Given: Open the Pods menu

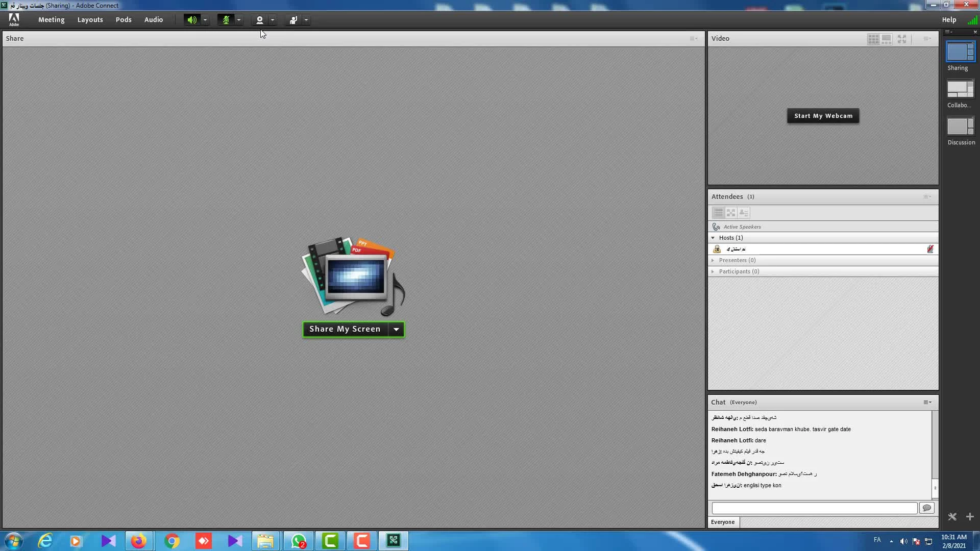Looking at the screenshot, I should click(124, 19).
